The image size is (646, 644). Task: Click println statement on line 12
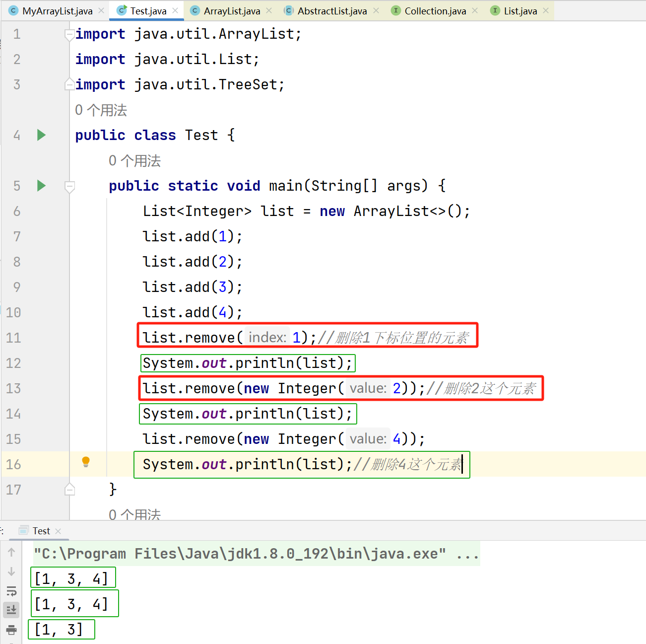[248, 363]
